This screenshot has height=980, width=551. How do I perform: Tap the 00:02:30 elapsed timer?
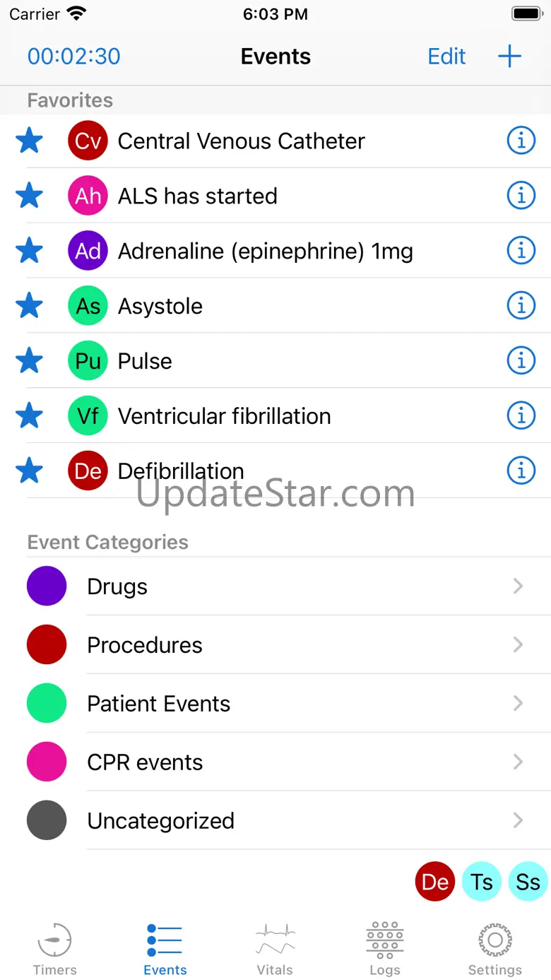coord(74,57)
